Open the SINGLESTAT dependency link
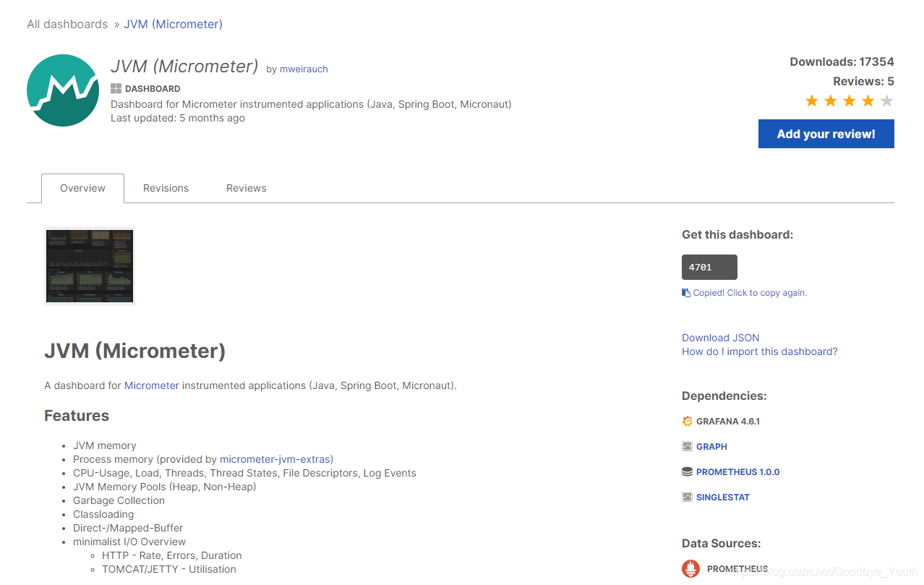Viewport: 924px width, 585px height. (x=723, y=497)
